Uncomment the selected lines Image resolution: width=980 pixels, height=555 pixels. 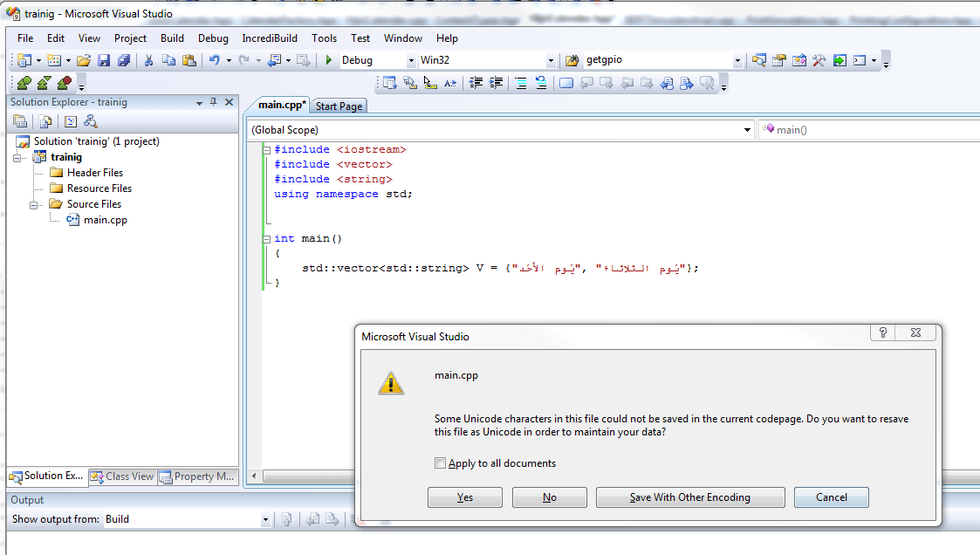tap(541, 83)
